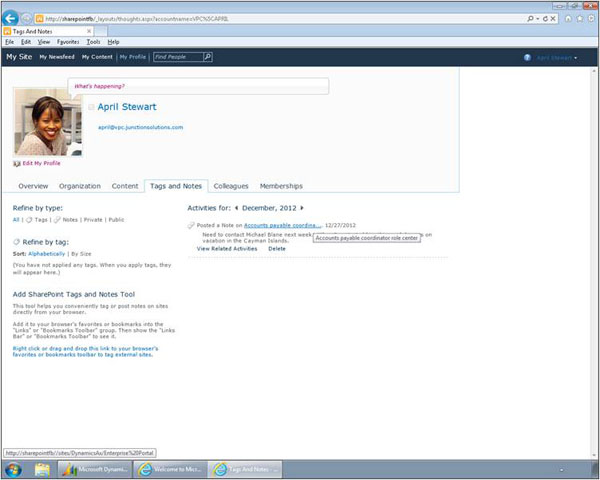Click the Windows Start orb
Screen dimensions: 600x480
pos(13,469)
